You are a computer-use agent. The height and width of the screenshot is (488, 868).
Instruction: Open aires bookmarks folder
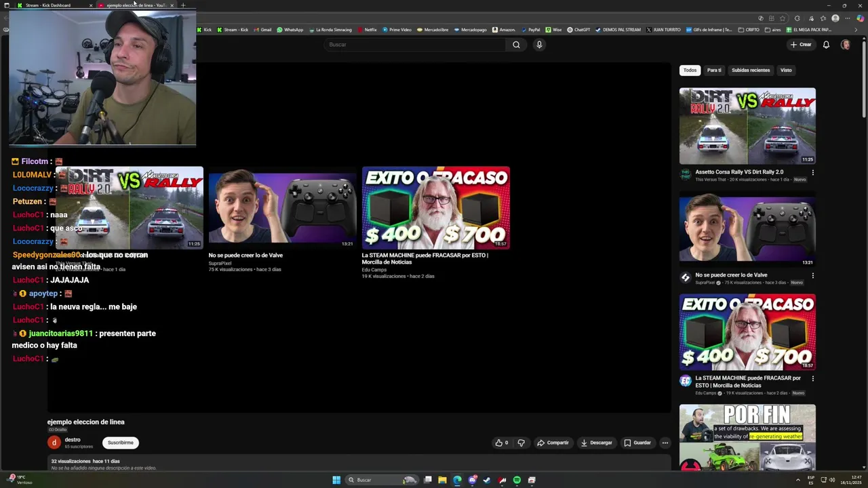[x=773, y=30]
